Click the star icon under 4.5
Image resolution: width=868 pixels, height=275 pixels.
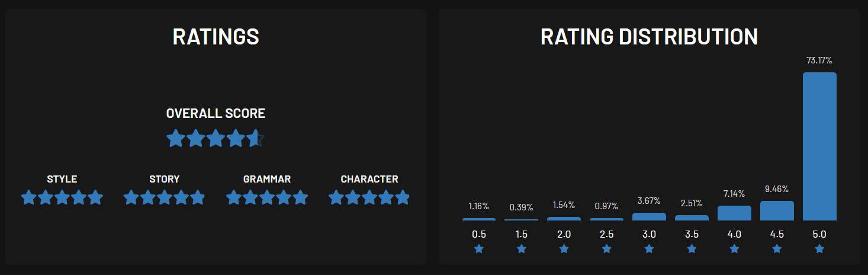(777, 250)
